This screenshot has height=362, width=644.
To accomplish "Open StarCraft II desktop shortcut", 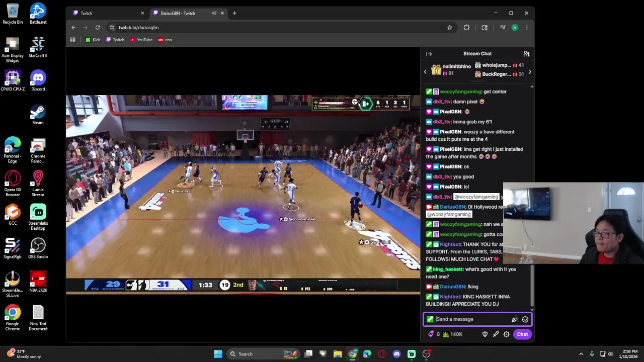I will [x=38, y=47].
